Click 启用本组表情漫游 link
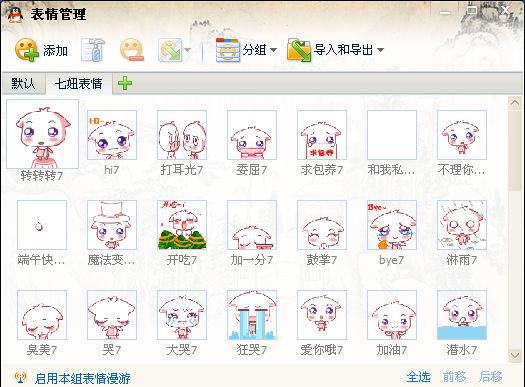Screen dimensions: 525x387 point(82,378)
